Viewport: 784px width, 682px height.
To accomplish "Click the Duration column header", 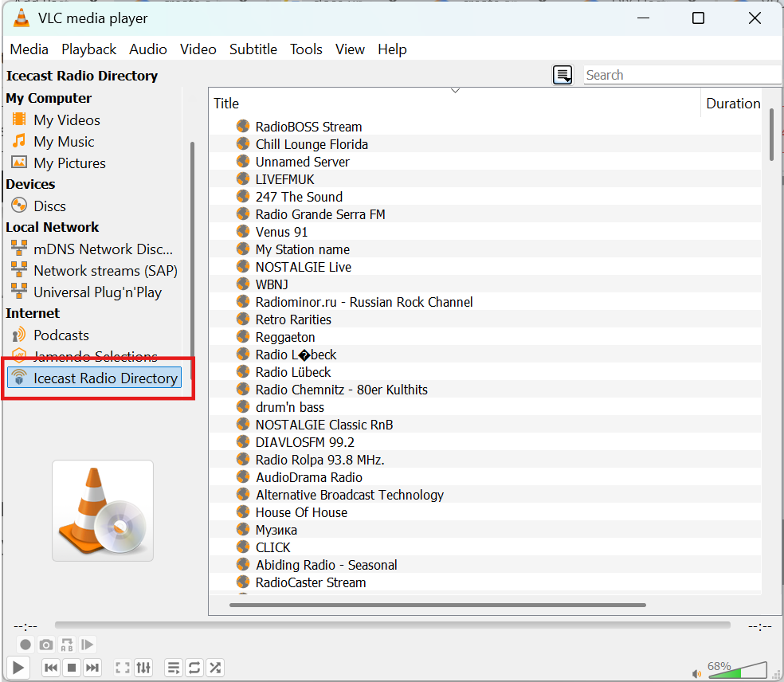I will pyautogui.click(x=732, y=103).
